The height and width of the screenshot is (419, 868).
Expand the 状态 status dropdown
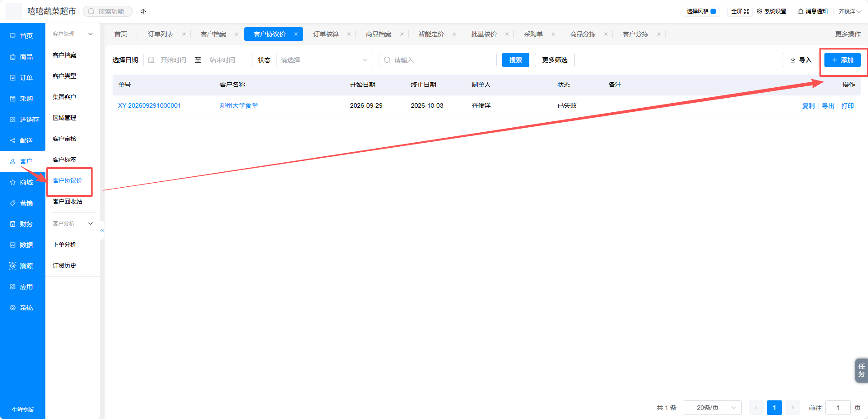pyautogui.click(x=324, y=60)
